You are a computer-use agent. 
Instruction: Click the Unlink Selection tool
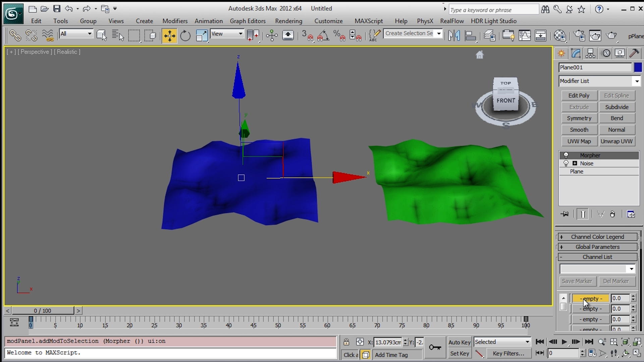click(31, 36)
